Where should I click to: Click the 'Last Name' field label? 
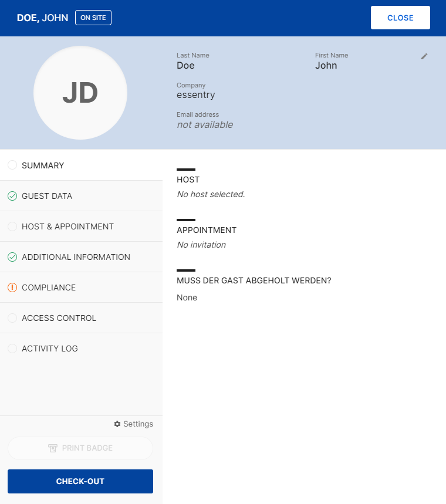click(193, 55)
